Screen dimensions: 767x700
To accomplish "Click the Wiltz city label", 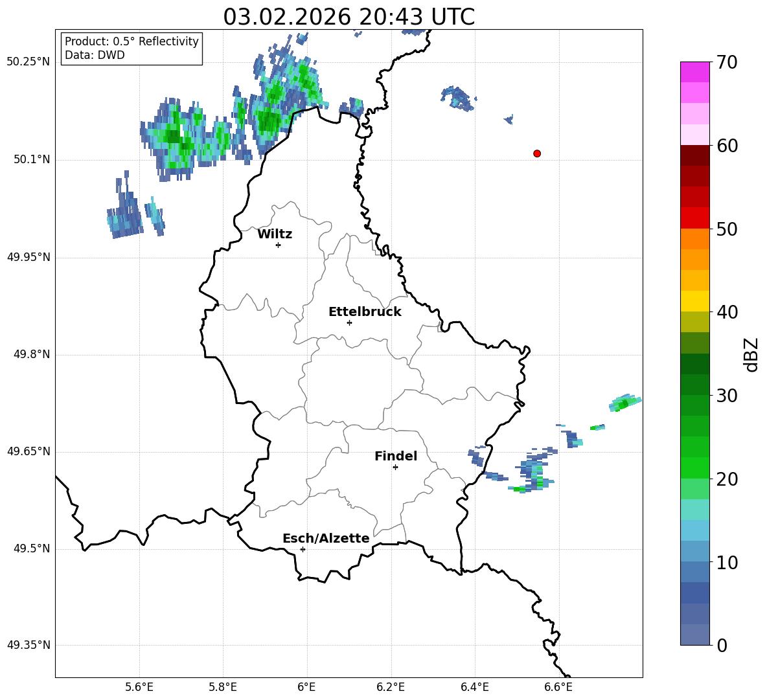I will tap(275, 234).
